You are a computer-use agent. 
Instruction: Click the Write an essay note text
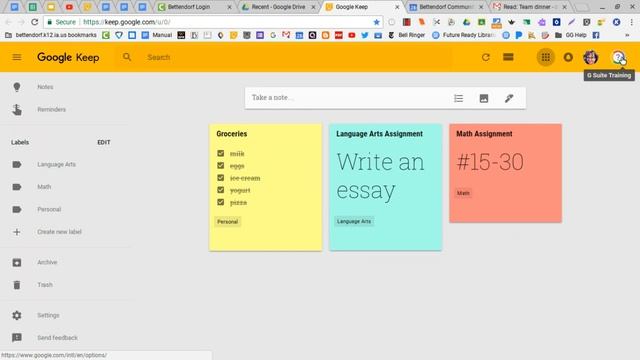click(x=380, y=176)
